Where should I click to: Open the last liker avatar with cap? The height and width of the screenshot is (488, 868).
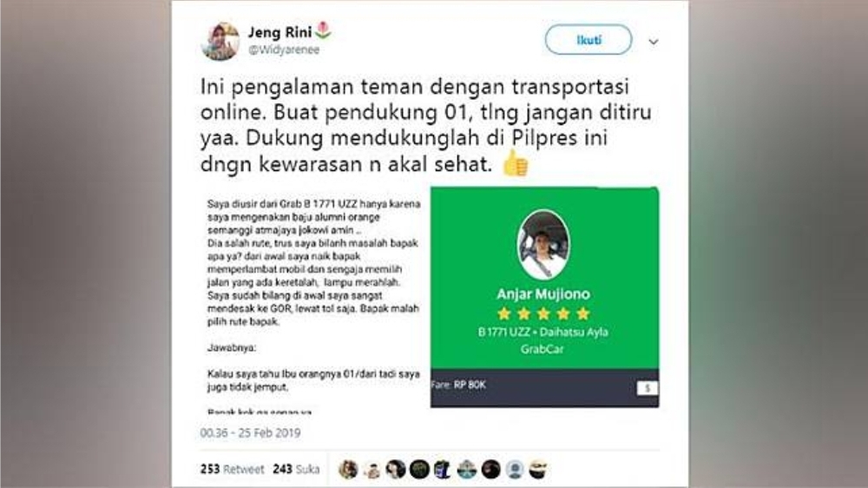tap(538, 469)
